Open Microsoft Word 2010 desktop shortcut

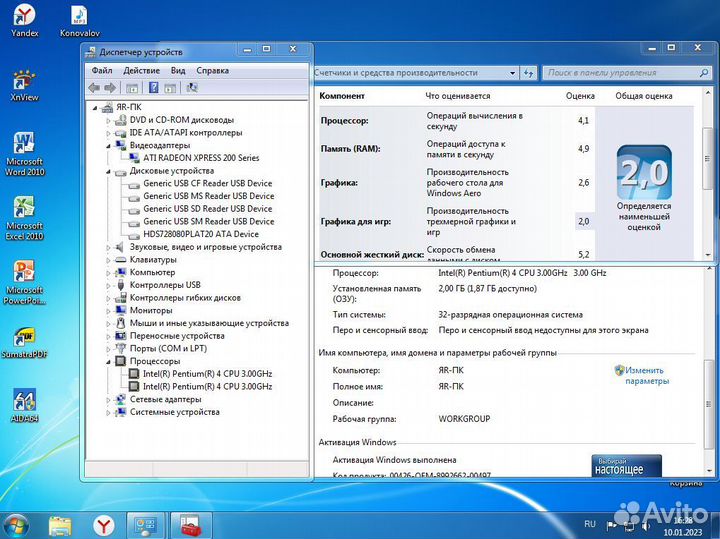pyautogui.click(x=24, y=154)
